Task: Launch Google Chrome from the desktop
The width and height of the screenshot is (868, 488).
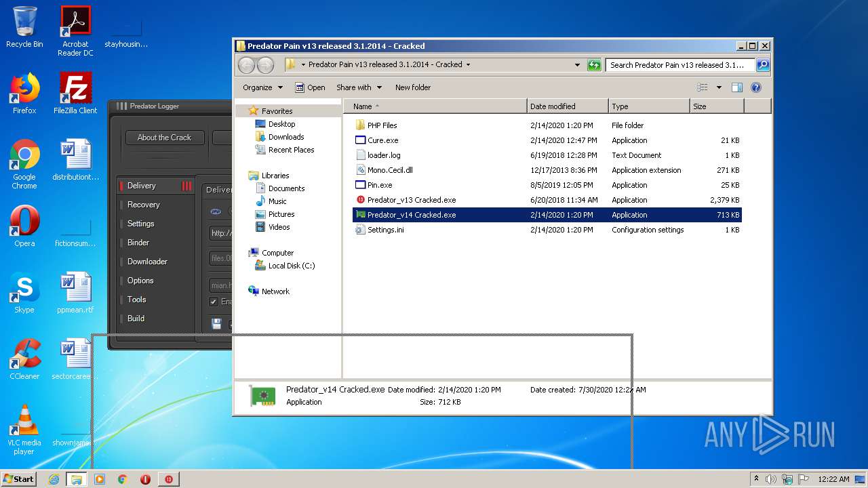Action: point(24,164)
